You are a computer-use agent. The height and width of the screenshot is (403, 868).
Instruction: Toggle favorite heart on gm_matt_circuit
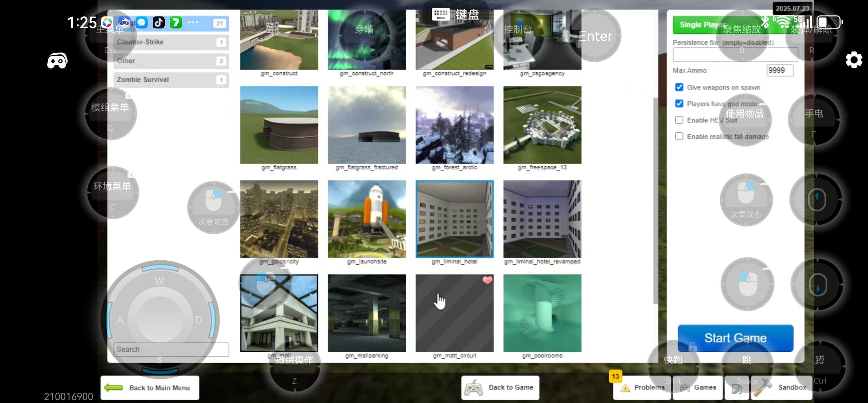click(x=487, y=280)
